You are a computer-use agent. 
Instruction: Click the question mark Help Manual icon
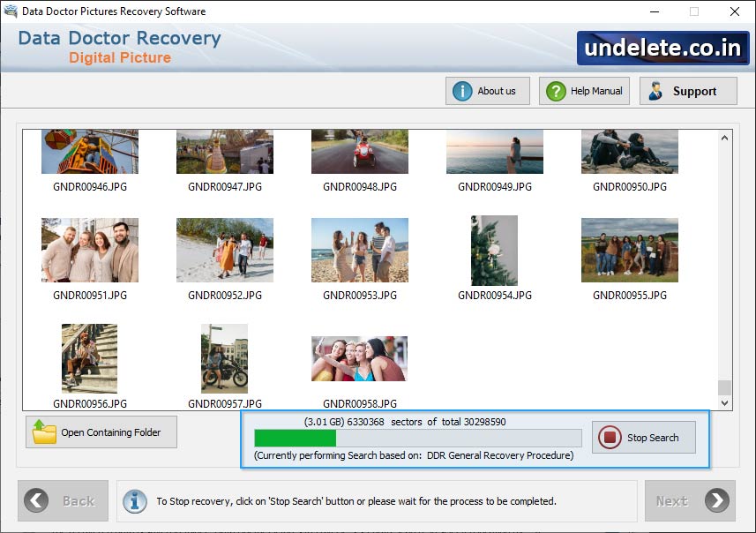pyautogui.click(x=555, y=90)
